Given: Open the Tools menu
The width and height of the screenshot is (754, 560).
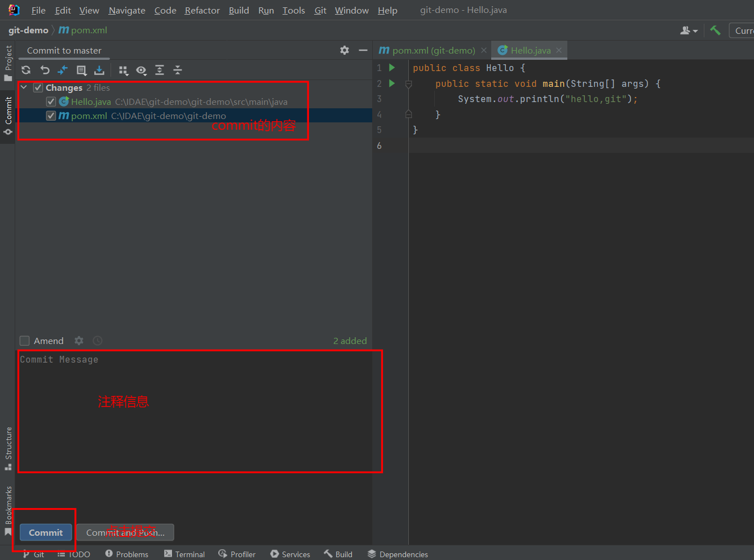Looking at the screenshot, I should (293, 10).
